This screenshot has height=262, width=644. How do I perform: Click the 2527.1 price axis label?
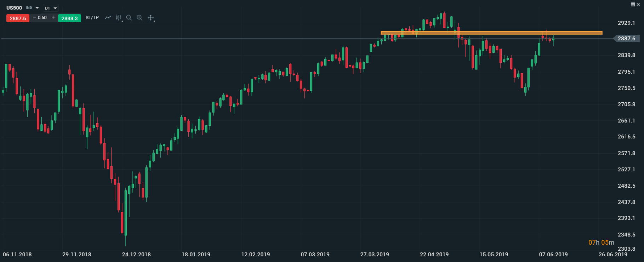click(x=626, y=170)
